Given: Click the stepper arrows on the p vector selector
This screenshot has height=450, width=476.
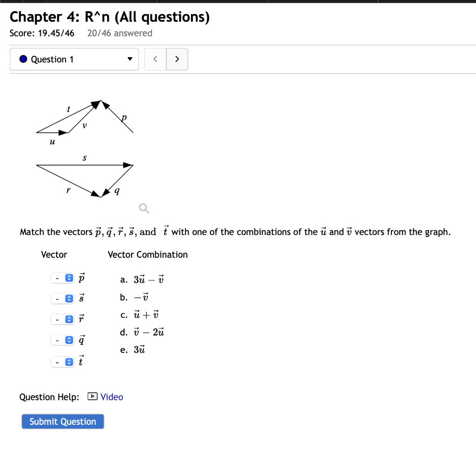Looking at the screenshot, I should (x=69, y=277).
